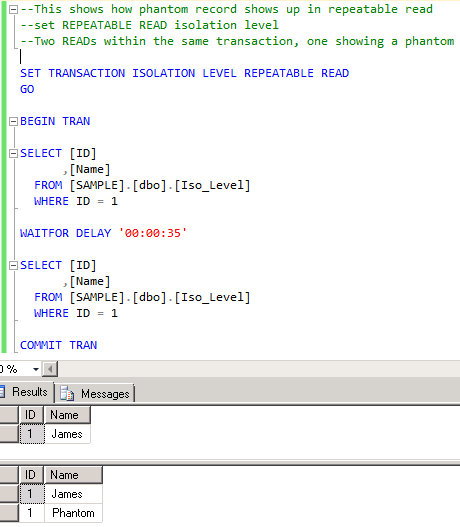This screenshot has height=527, width=460.
Task: Click the ID cell in the Phantom row
Action: coord(32,513)
